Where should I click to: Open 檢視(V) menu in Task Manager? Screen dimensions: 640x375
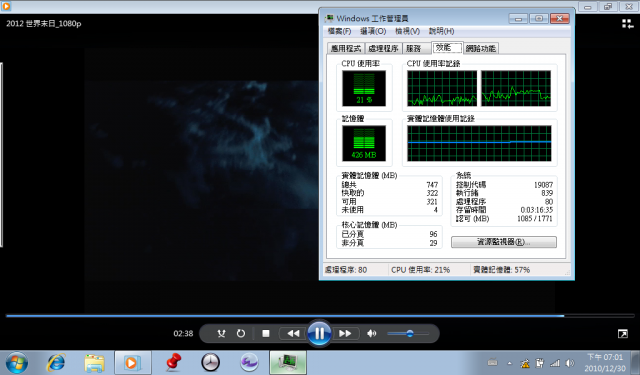407,31
